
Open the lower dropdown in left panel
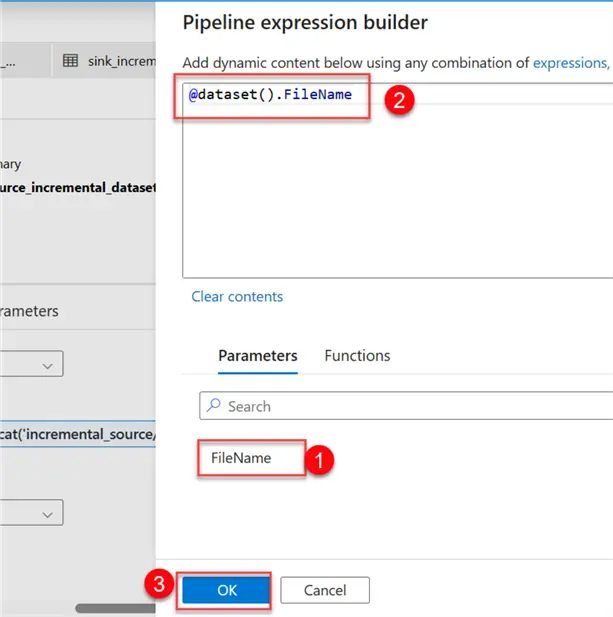tap(47, 514)
